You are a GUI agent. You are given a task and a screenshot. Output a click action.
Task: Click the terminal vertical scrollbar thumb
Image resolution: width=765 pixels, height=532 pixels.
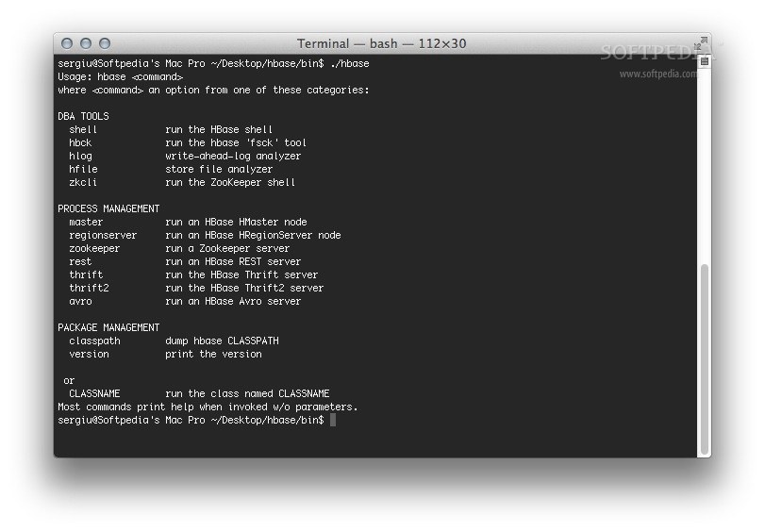(704, 358)
